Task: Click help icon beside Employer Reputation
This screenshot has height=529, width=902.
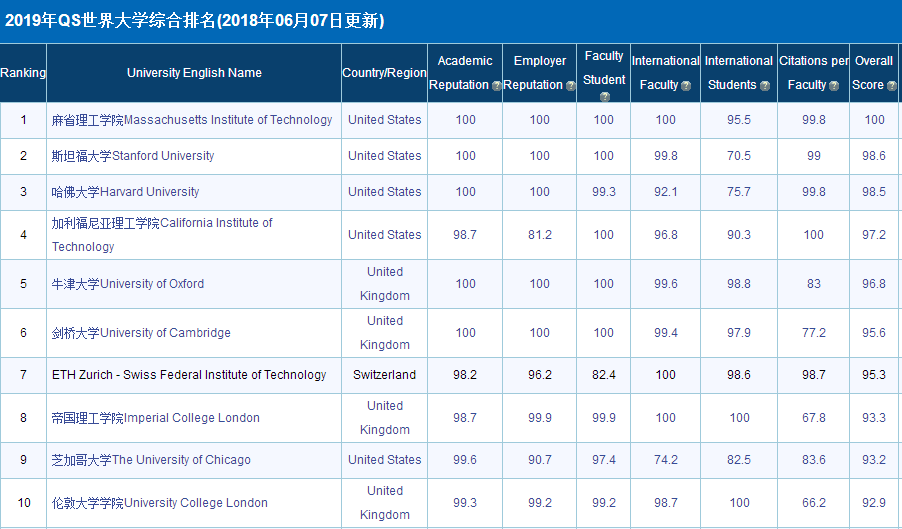Action: point(571,86)
